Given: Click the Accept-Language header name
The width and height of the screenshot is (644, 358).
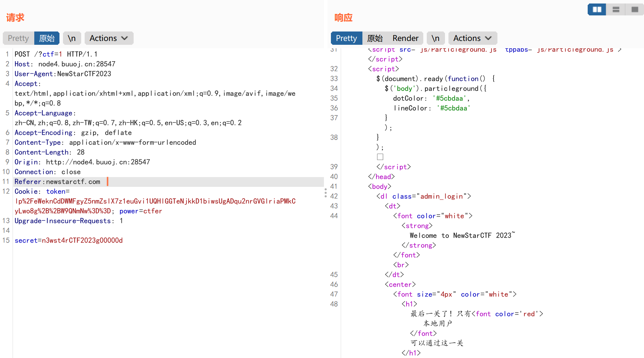Looking at the screenshot, I should coord(43,113).
